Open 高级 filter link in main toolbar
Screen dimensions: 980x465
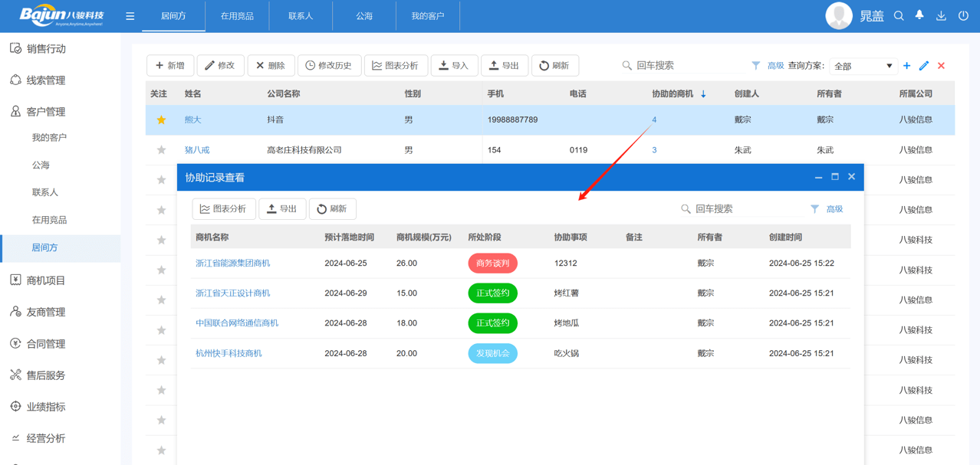pyautogui.click(x=776, y=66)
